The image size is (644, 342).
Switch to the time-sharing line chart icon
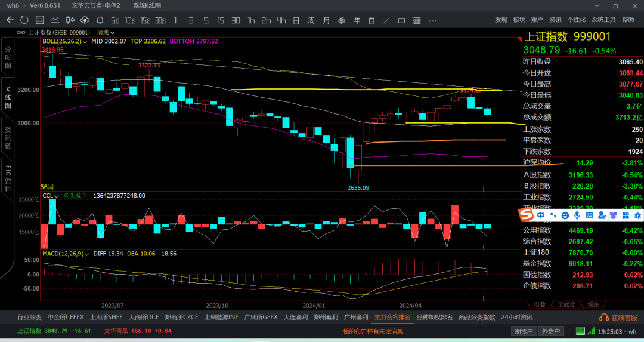click(x=55, y=20)
